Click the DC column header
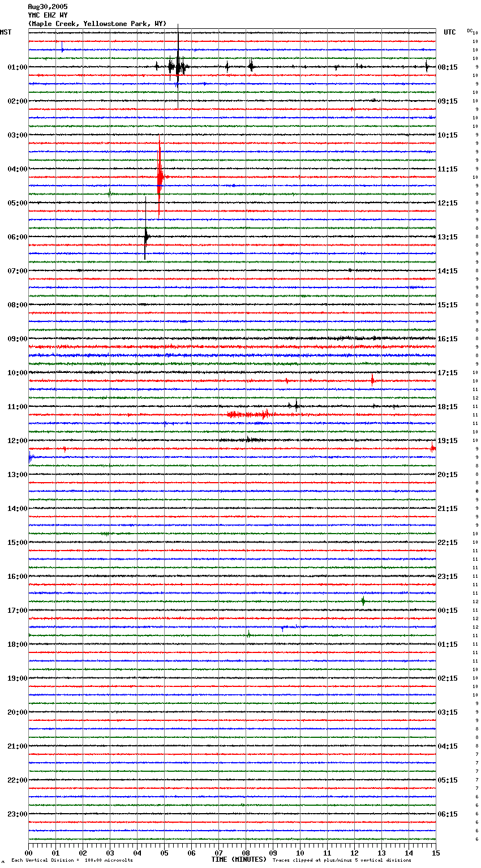 [470, 31]
